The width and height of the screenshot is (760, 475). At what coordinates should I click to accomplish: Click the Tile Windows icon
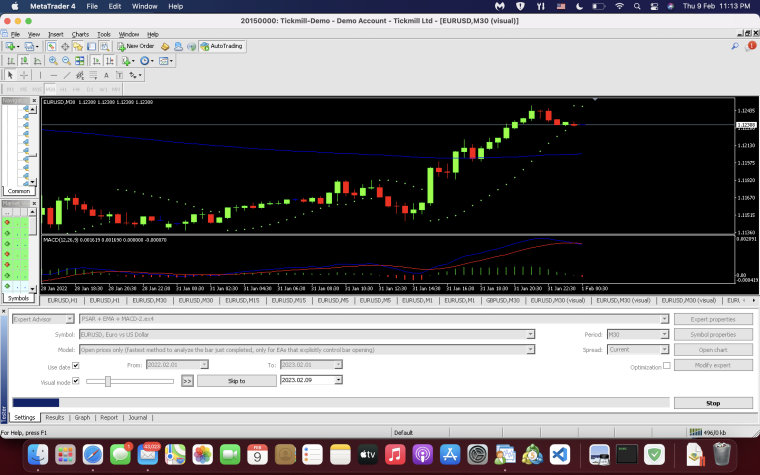pos(79,61)
